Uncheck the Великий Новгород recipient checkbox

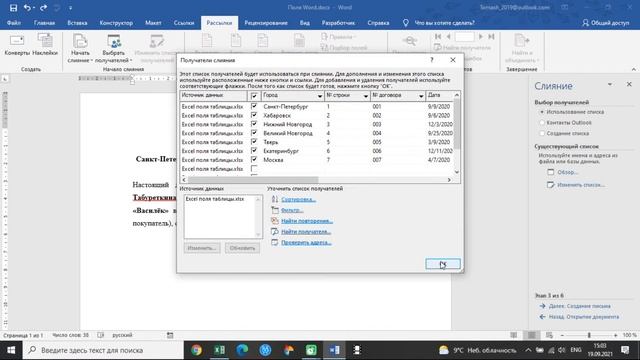[254, 133]
